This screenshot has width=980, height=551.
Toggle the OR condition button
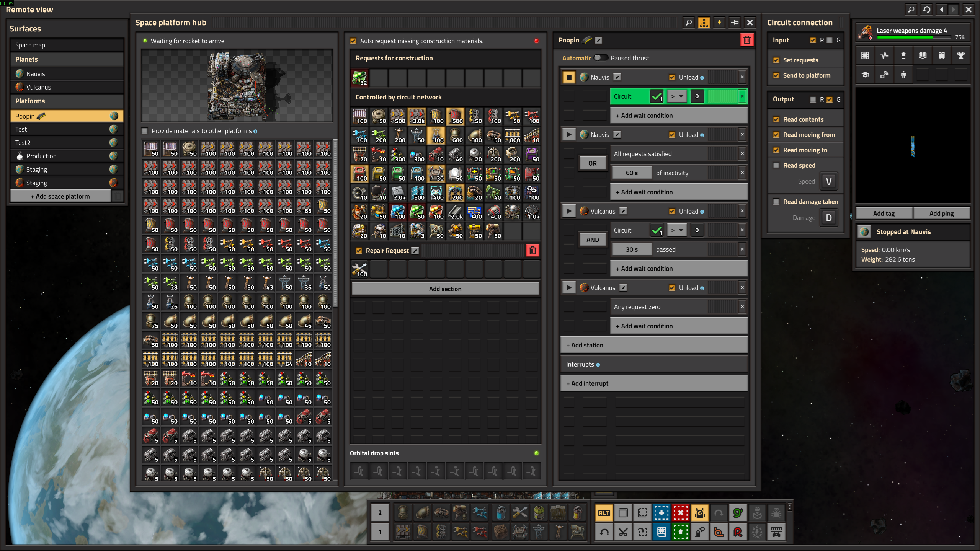click(593, 163)
